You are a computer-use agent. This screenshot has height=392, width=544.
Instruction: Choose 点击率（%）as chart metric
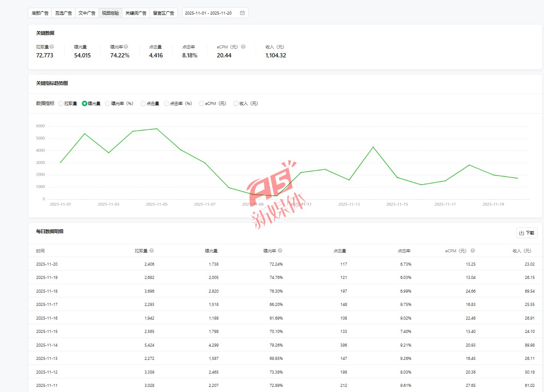coord(167,103)
